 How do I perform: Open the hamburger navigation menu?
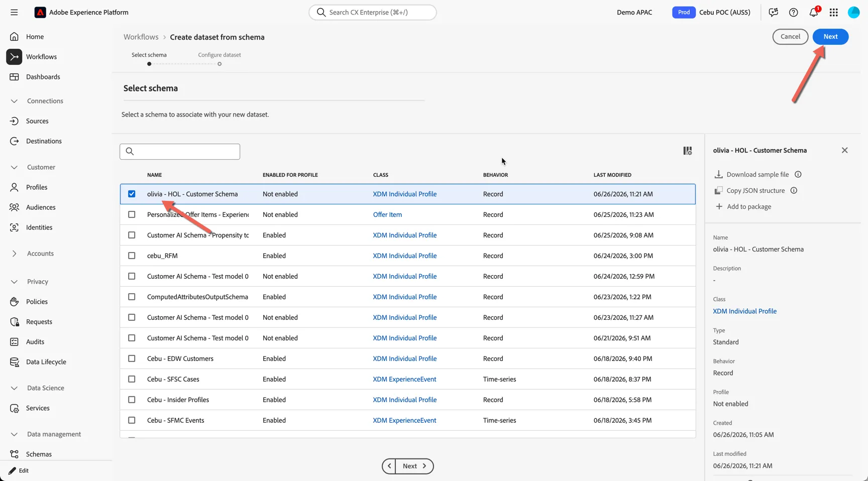point(14,12)
